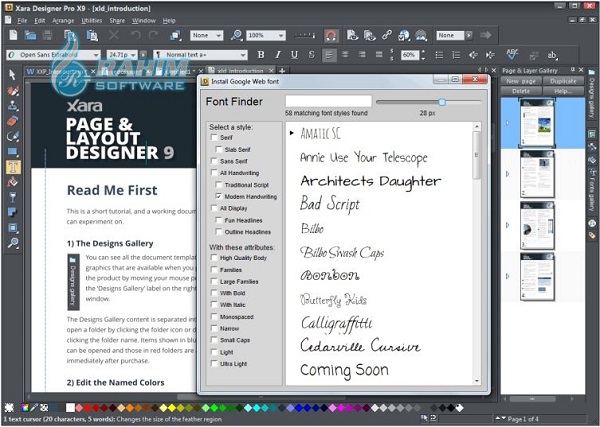This screenshot has width=600, height=427.
Task: Set left text alignment
Action: [x=329, y=55]
